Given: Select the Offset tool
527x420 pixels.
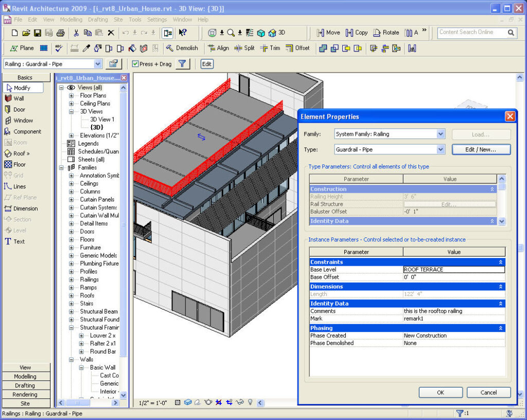Looking at the screenshot, I should (297, 48).
